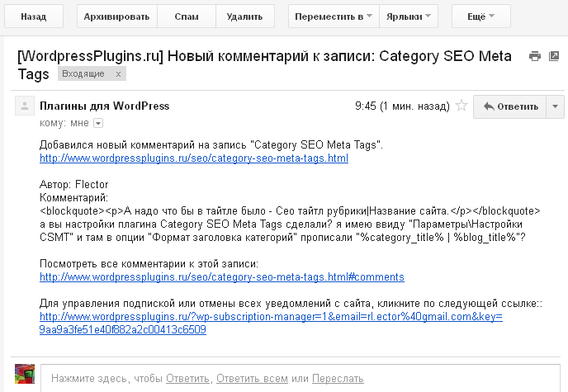Open the category-seo-meta-tags.html link
568x392 pixels.
[194, 158]
